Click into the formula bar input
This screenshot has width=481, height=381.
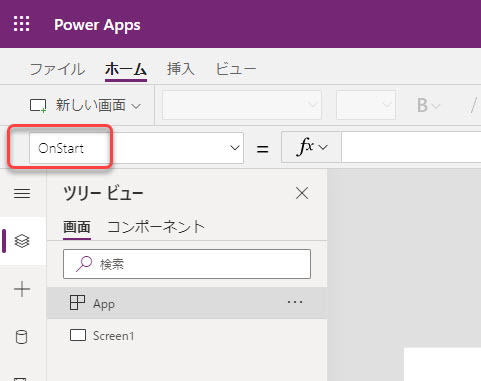click(x=411, y=147)
